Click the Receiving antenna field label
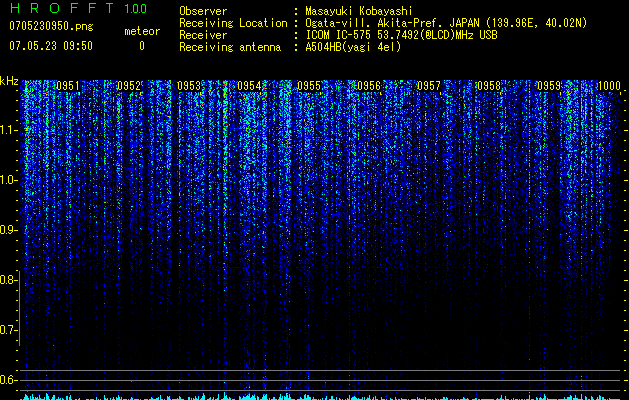This screenshot has height=400, width=629. 230,47
